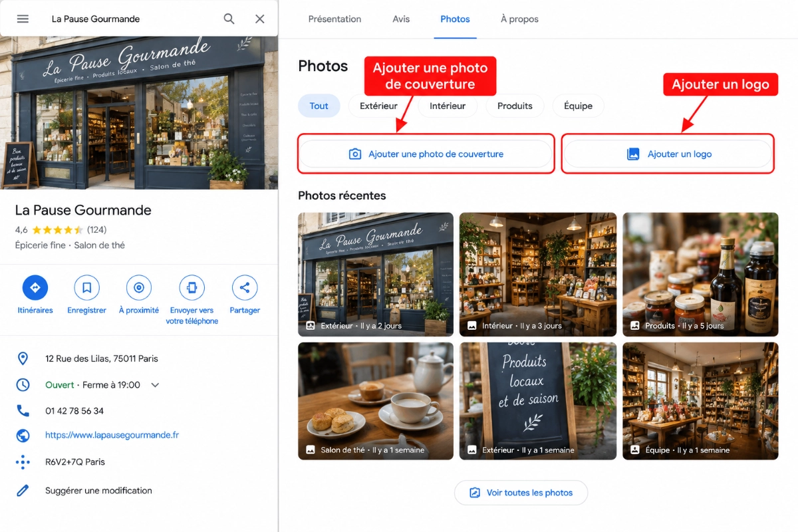798x532 pixels.
Task: Select the Épicerie fine category text
Action: point(41,245)
